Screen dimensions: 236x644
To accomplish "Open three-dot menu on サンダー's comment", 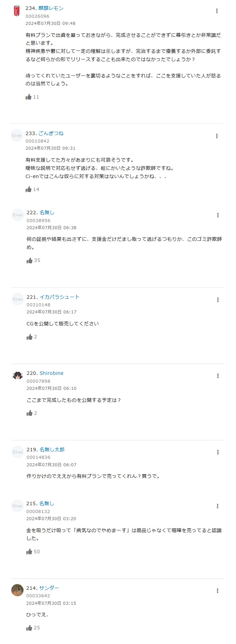I will [x=218, y=591].
